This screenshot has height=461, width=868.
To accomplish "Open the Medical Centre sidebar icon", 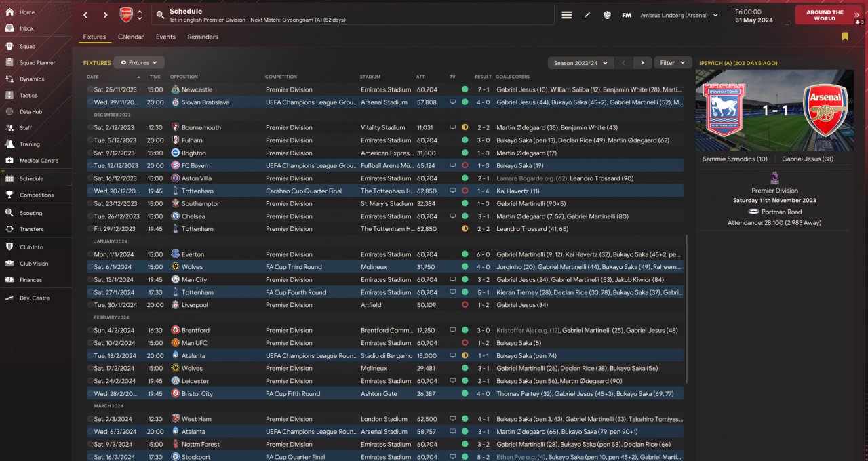I will tap(9, 161).
